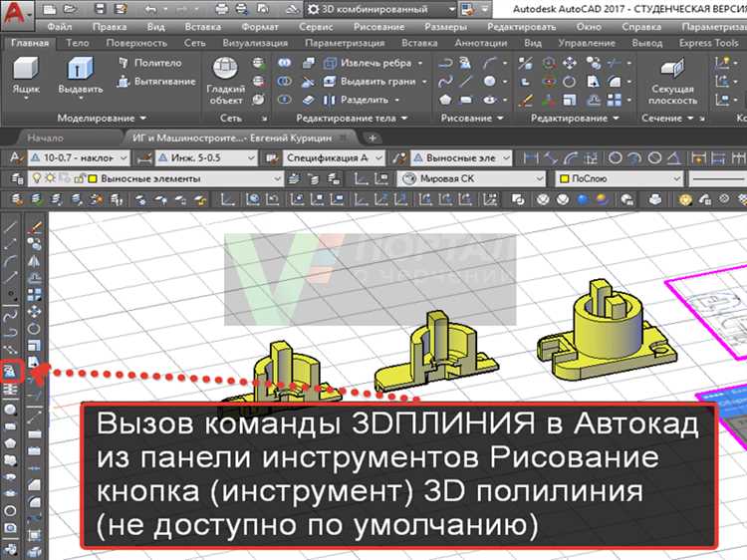Click the yellow layer color swatch
Viewport: 747px width, 560px height.
(93, 178)
